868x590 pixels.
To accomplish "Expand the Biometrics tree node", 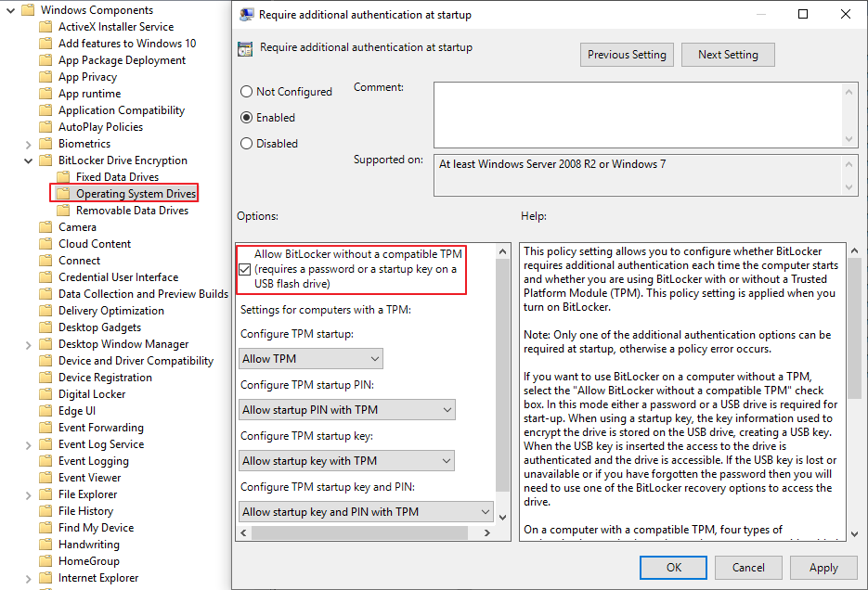I will click(x=28, y=145).
